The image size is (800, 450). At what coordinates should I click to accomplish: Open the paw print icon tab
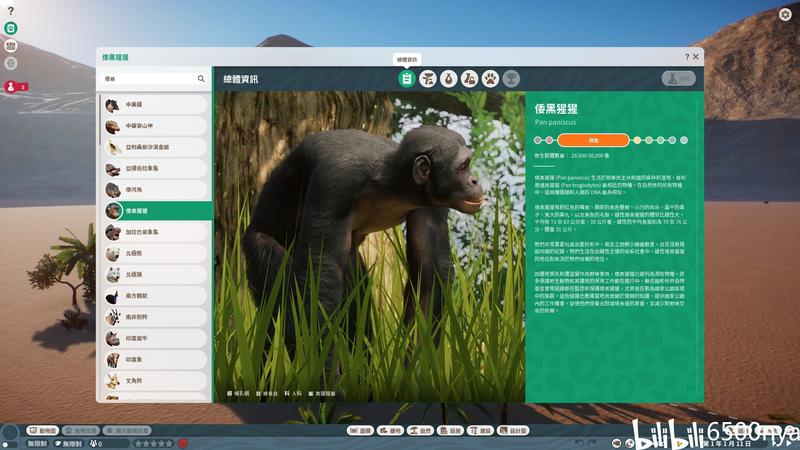click(x=490, y=79)
